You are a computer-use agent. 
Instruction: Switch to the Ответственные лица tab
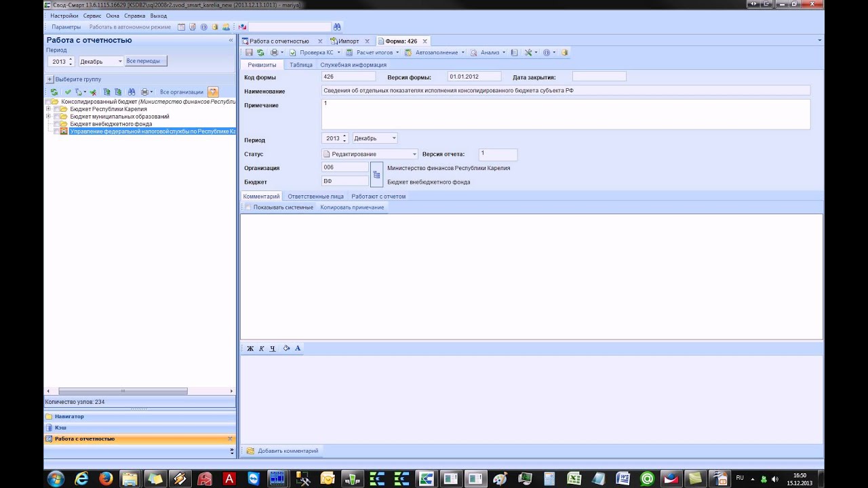pos(315,197)
